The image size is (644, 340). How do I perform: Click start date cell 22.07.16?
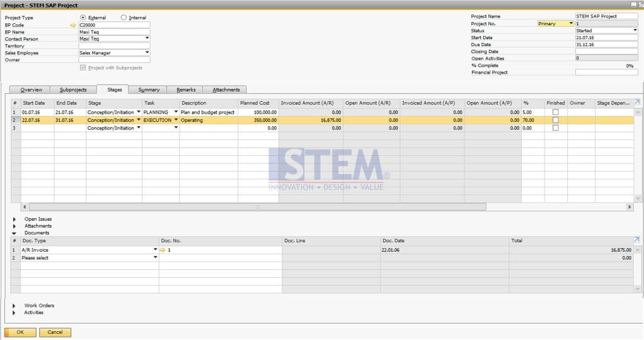point(37,120)
